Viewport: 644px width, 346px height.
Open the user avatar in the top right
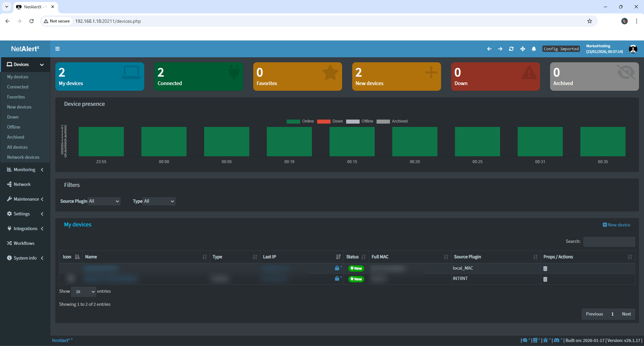click(633, 49)
